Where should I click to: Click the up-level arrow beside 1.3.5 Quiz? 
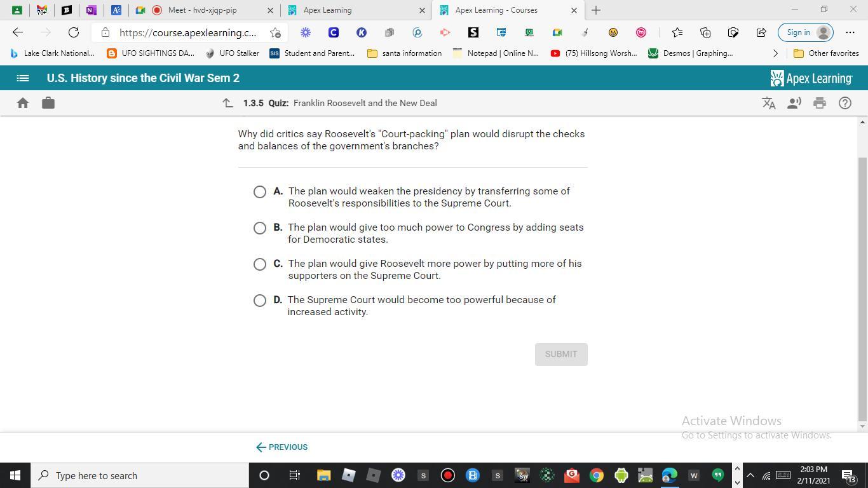pos(227,103)
